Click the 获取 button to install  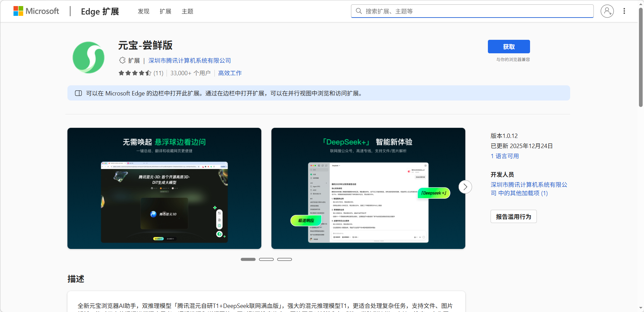508,47
